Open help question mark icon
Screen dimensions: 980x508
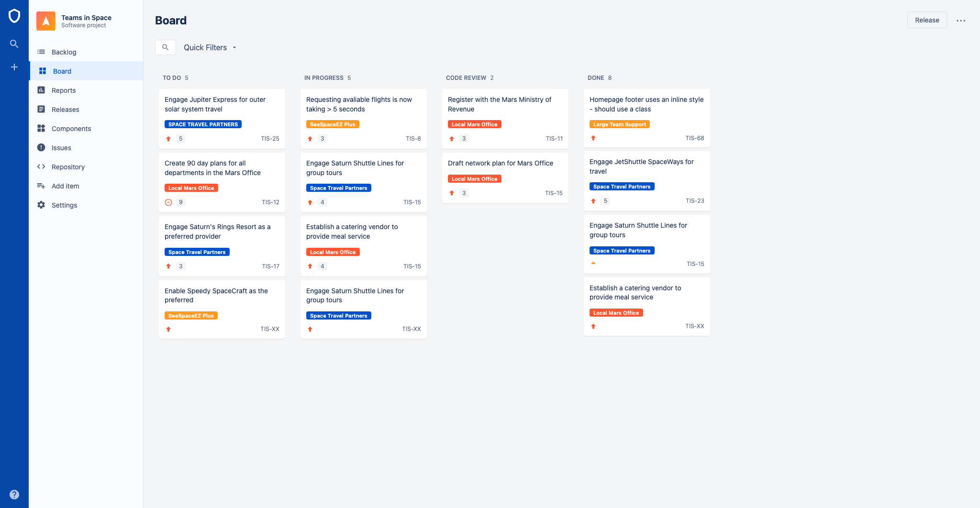click(x=14, y=495)
